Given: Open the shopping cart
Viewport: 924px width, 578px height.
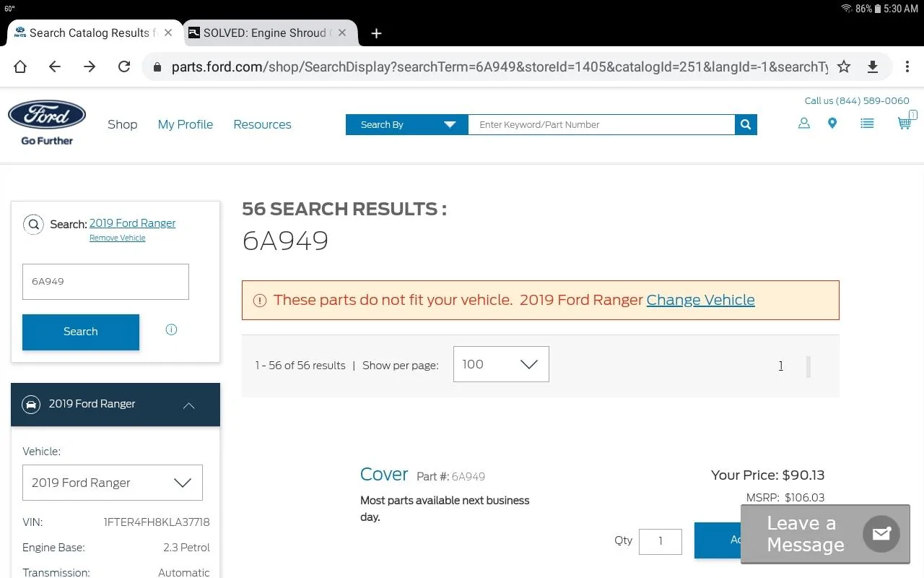Looking at the screenshot, I should coord(905,123).
